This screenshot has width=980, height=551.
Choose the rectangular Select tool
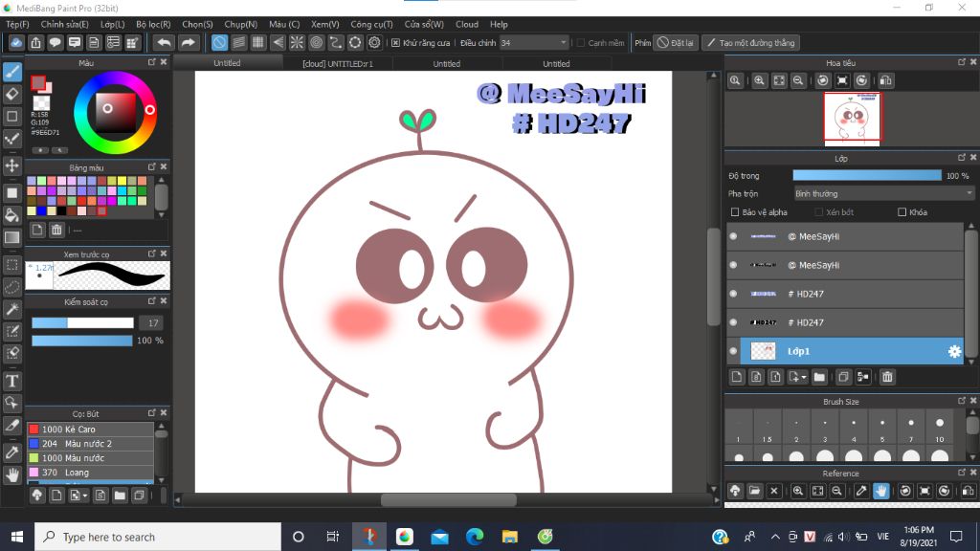(x=11, y=265)
